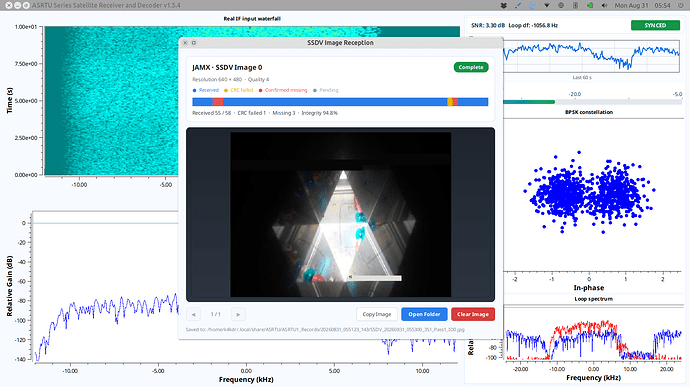This screenshot has height=387, width=690.
Task: Click the green Complete status badge
Action: click(x=471, y=67)
